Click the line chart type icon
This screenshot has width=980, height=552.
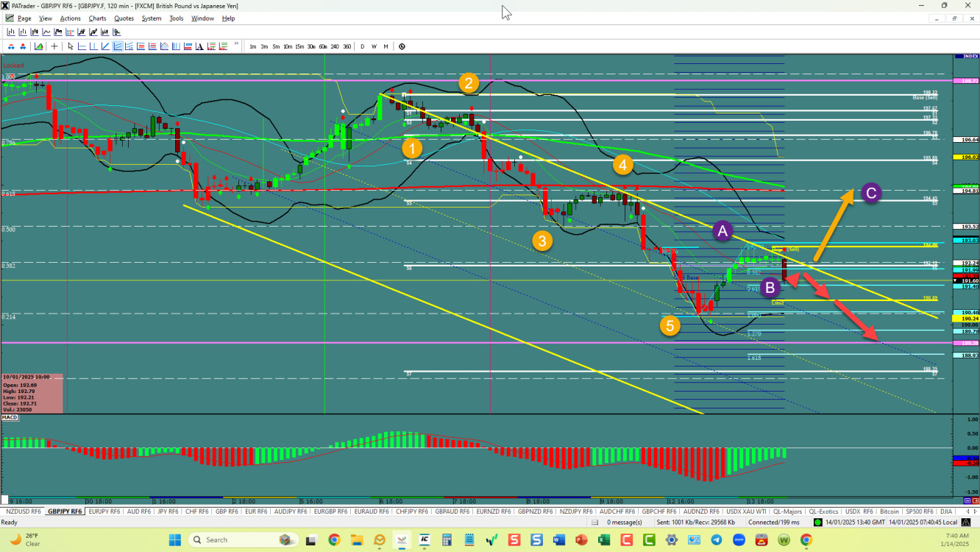click(46, 32)
